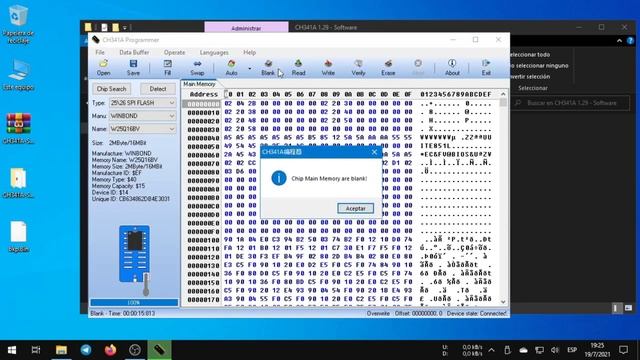Open the Auto dropdown arrow

(x=249, y=68)
